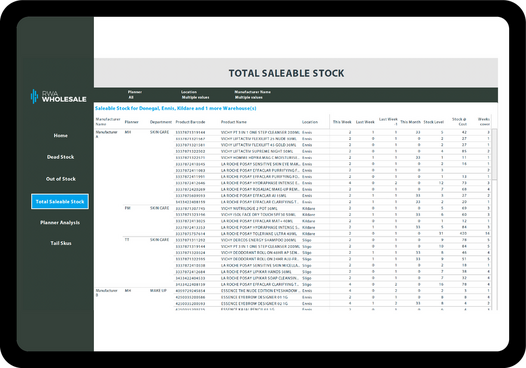This screenshot has height=368, width=526.
Task: Click the Department column header
Action: click(x=161, y=122)
